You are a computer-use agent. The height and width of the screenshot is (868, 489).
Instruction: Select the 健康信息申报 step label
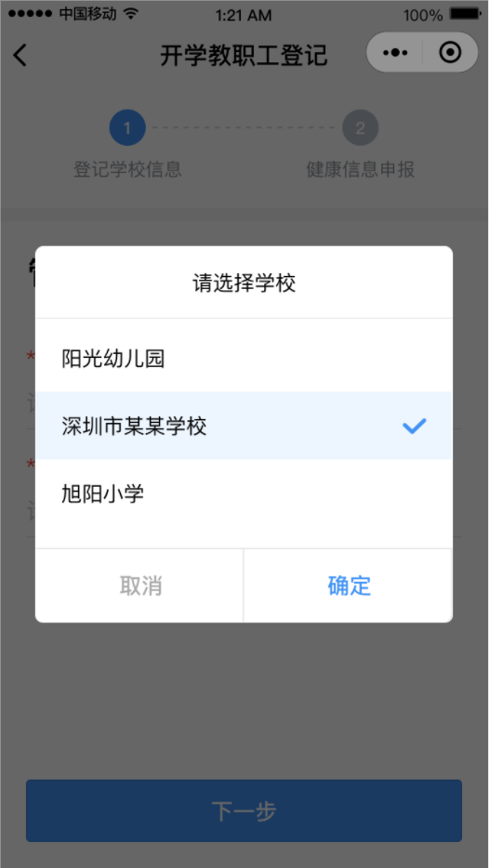click(x=361, y=169)
